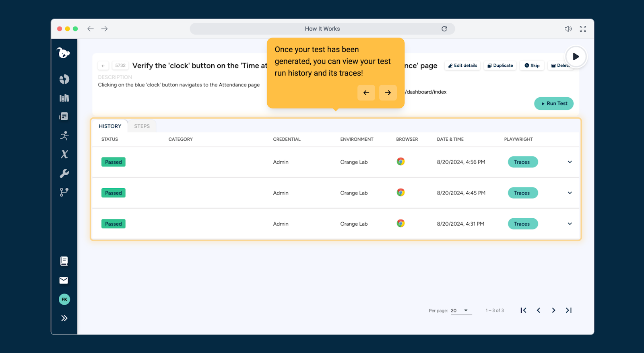Click the browser forward arrow
This screenshot has height=353, width=644.
(104, 29)
